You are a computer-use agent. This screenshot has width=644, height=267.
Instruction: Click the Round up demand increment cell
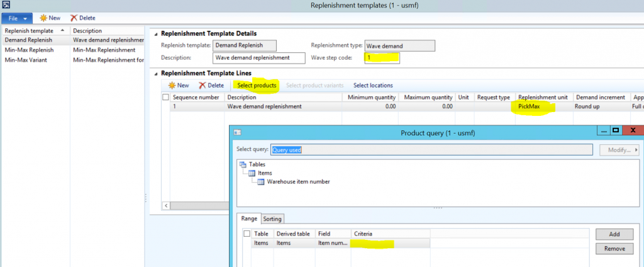[601, 106]
